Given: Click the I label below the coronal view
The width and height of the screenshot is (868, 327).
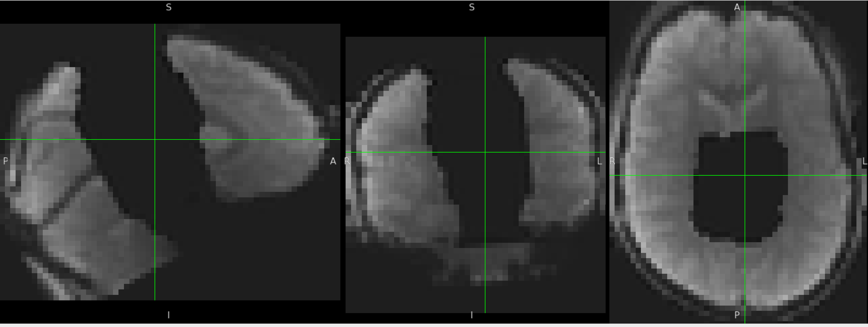Looking at the screenshot, I should (x=471, y=315).
